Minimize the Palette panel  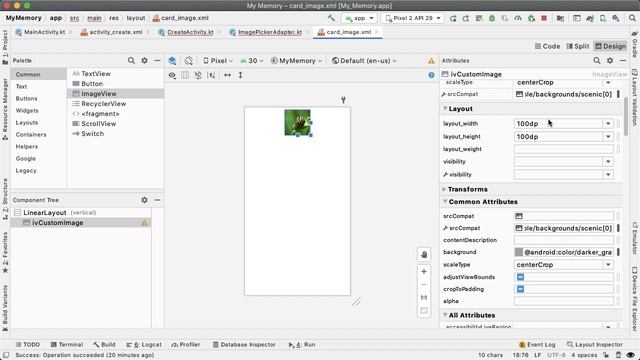157,60
